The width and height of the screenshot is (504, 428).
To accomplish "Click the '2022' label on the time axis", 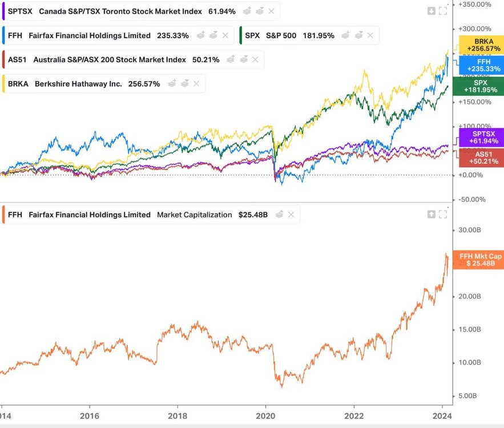I will [354, 416].
